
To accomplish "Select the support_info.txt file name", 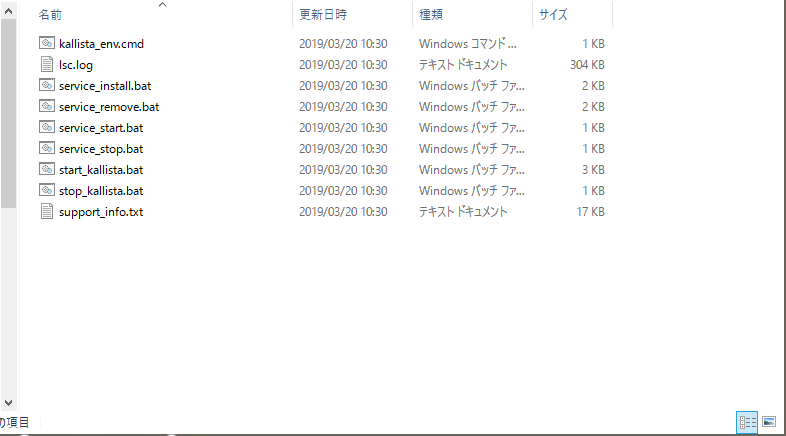I will 101,212.
